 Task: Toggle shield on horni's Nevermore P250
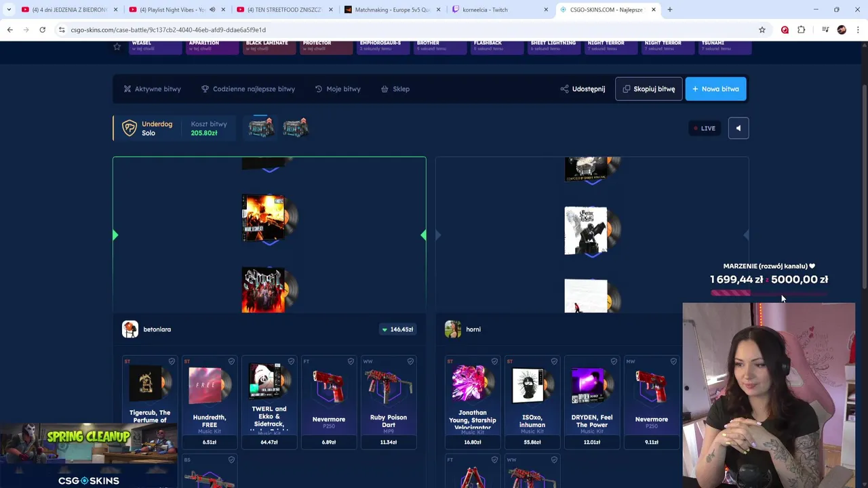pos(673,361)
